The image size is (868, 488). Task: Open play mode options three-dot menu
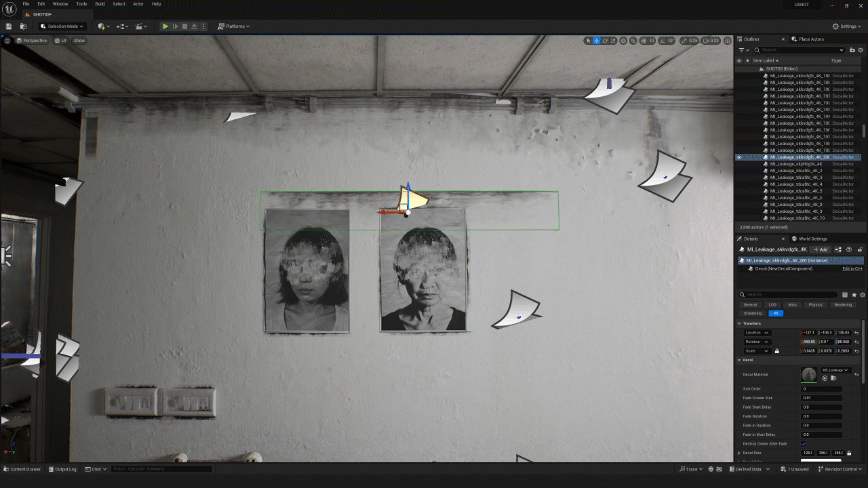pyautogui.click(x=203, y=26)
